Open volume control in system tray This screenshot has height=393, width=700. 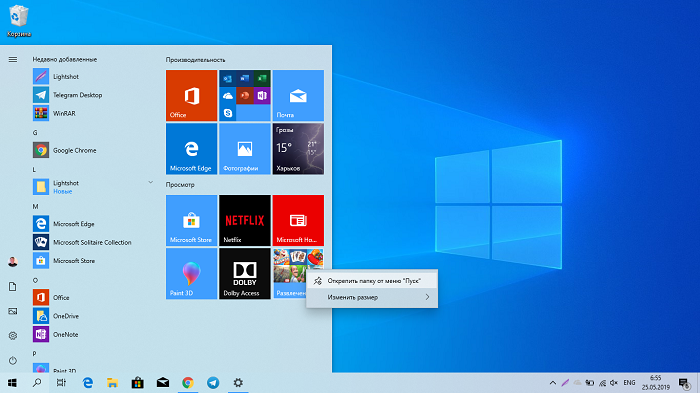click(614, 383)
